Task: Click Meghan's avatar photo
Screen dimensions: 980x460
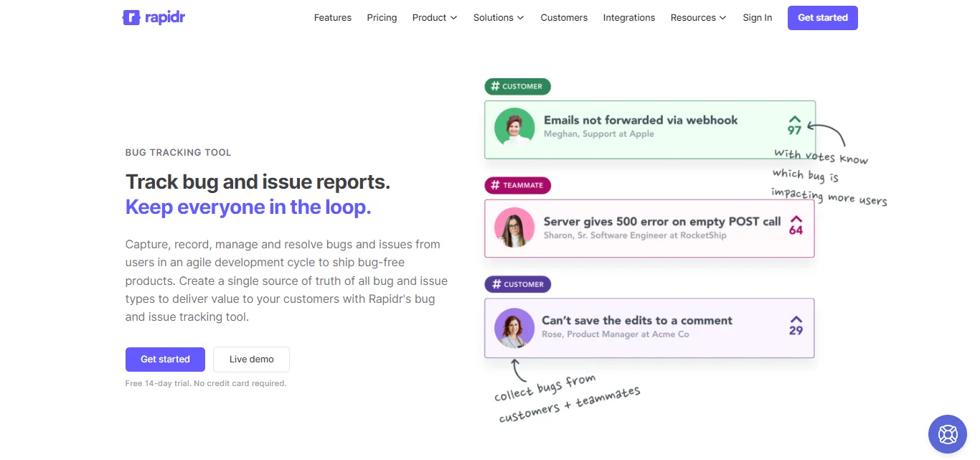Action: (x=514, y=128)
